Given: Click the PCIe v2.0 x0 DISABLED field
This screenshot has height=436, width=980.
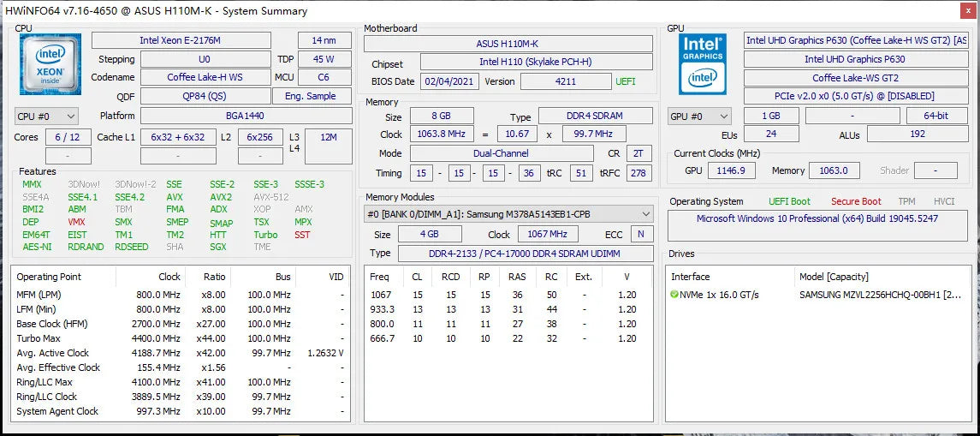Looking at the screenshot, I should (855, 96).
